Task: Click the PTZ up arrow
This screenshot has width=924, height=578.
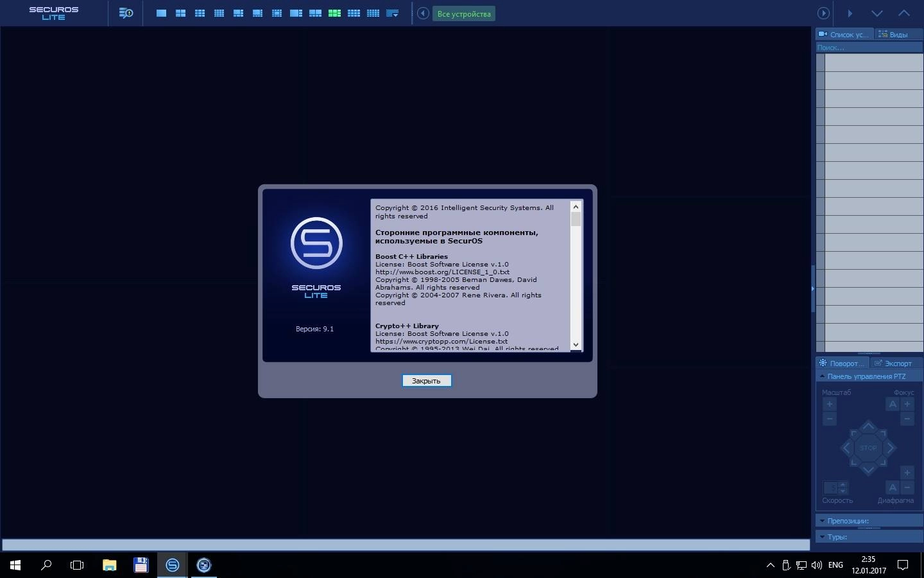Action: [x=868, y=426]
